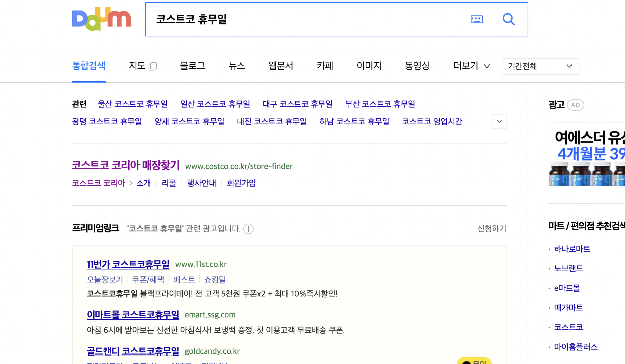Open the on-screen keyboard icon

(477, 19)
